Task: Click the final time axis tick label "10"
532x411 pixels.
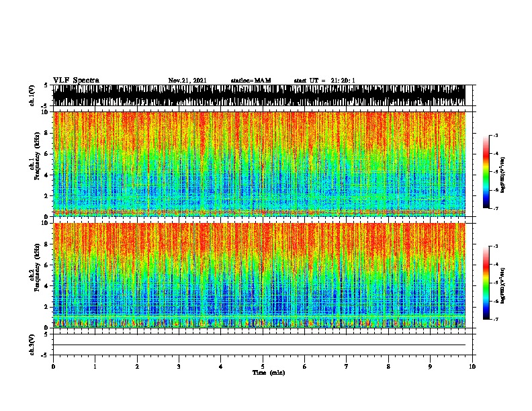Action: tap(472, 367)
